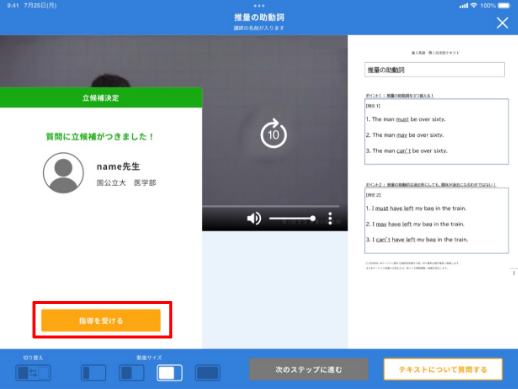Mute the video speaker icon

pyautogui.click(x=254, y=219)
